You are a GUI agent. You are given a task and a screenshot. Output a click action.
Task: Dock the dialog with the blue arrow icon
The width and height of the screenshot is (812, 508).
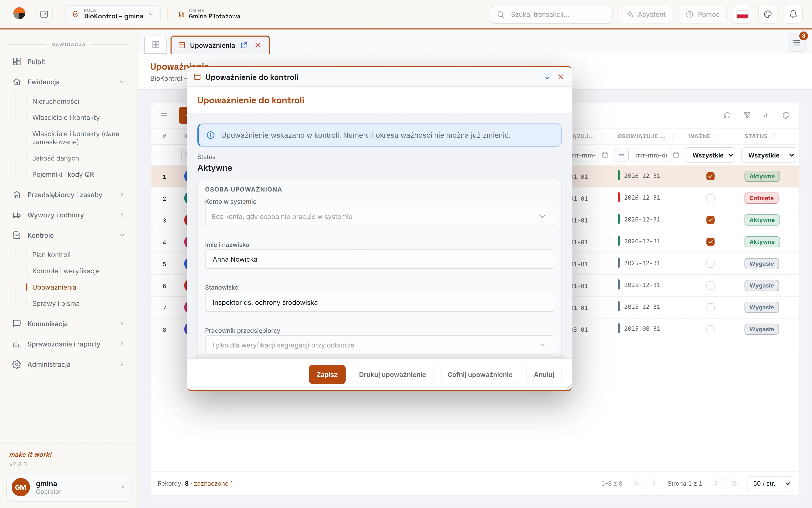(547, 77)
